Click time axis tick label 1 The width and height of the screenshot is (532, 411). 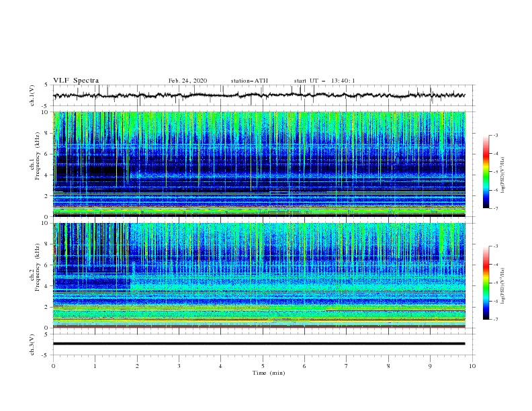click(95, 366)
